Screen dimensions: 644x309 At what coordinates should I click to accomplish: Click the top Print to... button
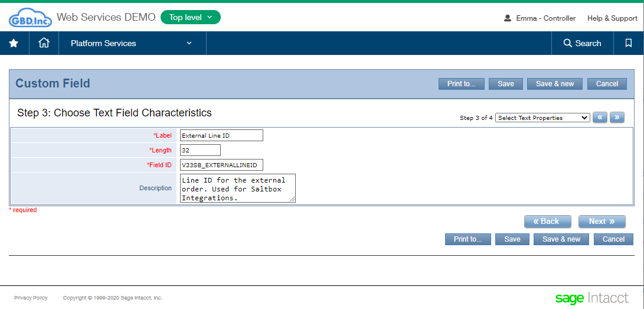pyautogui.click(x=461, y=84)
